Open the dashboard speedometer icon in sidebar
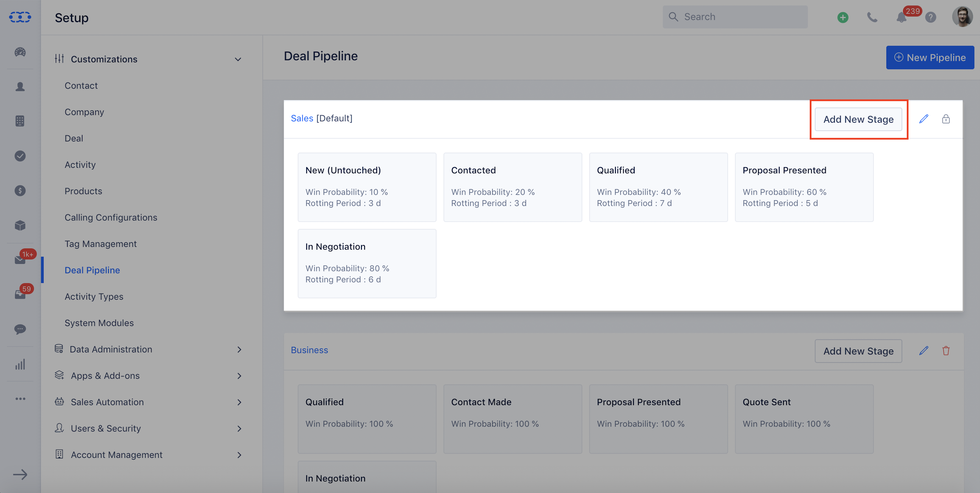The height and width of the screenshot is (493, 980). (x=20, y=52)
